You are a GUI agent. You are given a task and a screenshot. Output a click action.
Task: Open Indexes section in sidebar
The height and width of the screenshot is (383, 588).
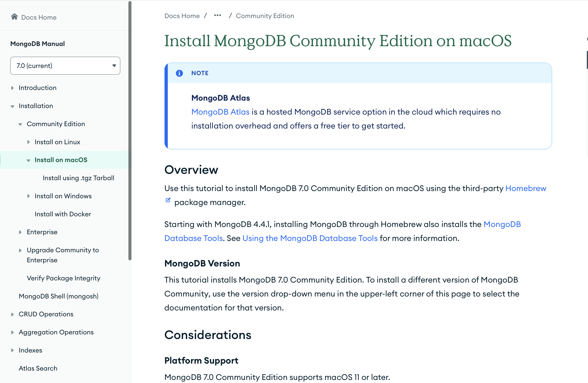(x=30, y=350)
